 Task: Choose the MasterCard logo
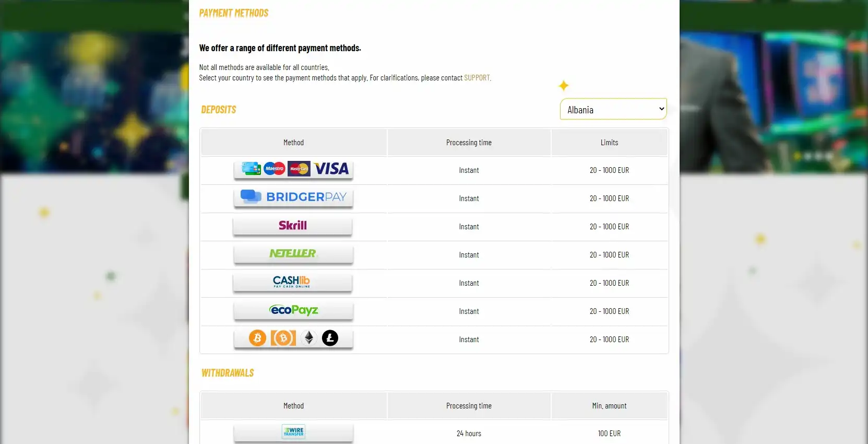(x=299, y=168)
